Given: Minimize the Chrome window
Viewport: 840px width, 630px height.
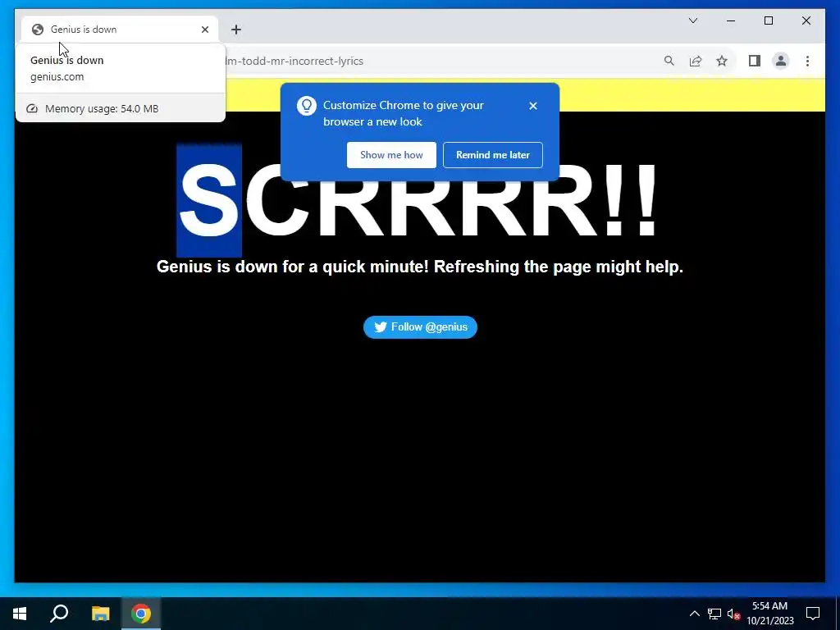Looking at the screenshot, I should point(731,21).
